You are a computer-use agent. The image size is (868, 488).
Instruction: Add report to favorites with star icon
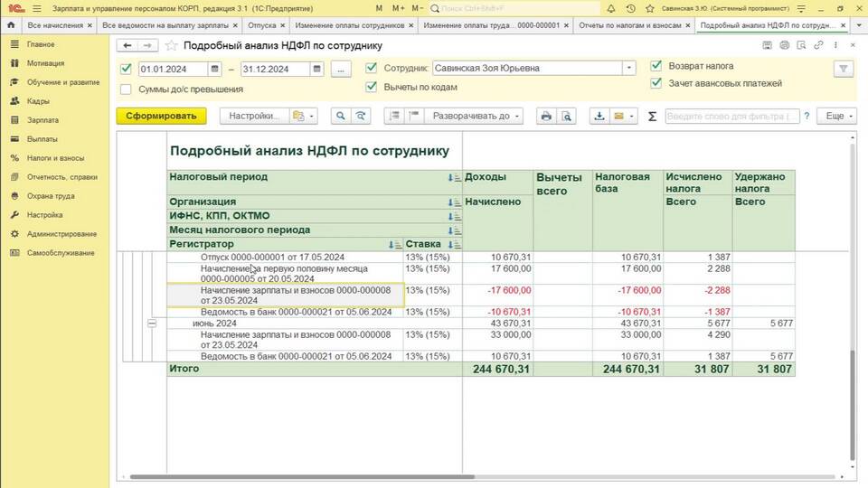point(171,45)
